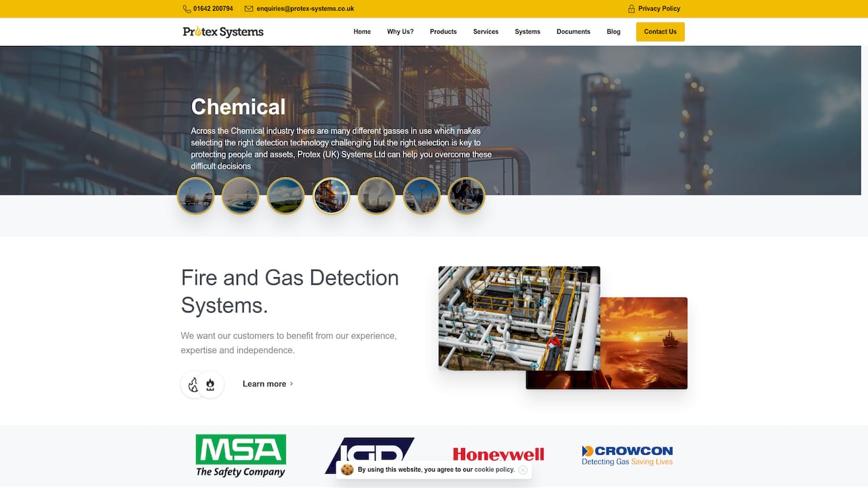Select the cooling towers smoke circle thumbnail
Viewport: 868px width, 488px height.
tap(376, 196)
